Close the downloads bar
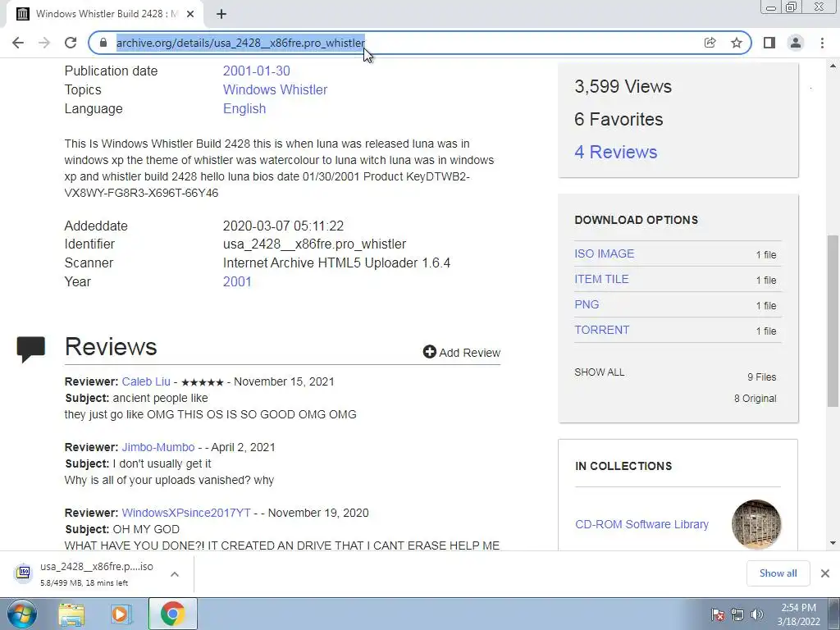840x630 pixels. coord(825,573)
